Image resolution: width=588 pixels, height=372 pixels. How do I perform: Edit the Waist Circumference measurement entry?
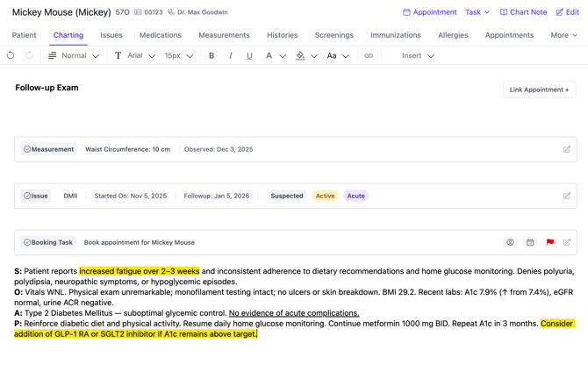567,149
